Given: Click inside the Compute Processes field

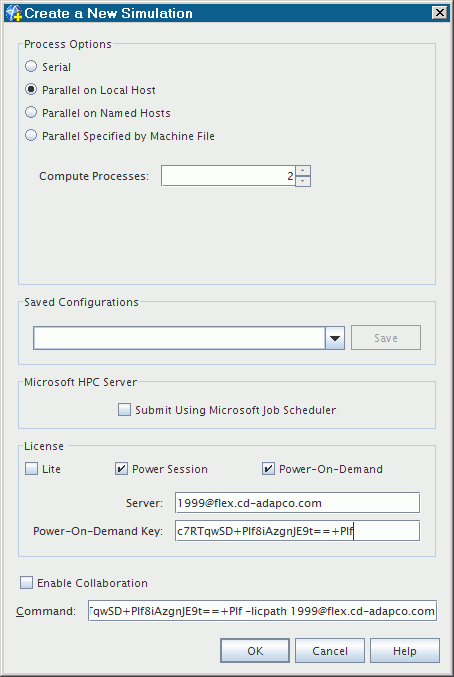Looking at the screenshot, I should 228,176.
